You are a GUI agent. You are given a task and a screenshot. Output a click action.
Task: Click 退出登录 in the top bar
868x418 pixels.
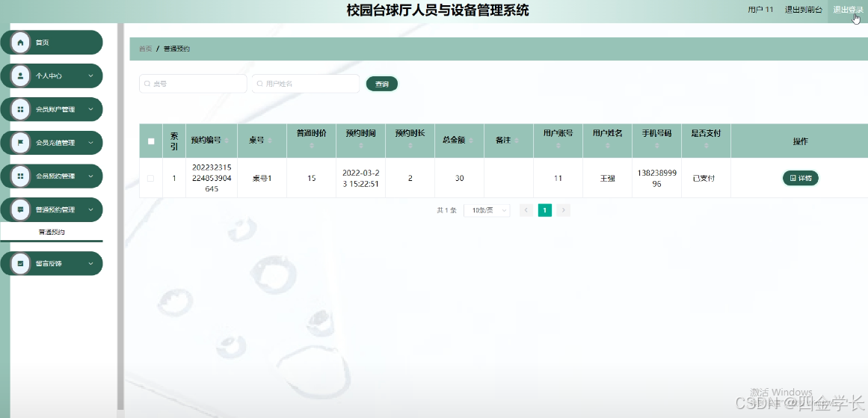click(x=848, y=10)
